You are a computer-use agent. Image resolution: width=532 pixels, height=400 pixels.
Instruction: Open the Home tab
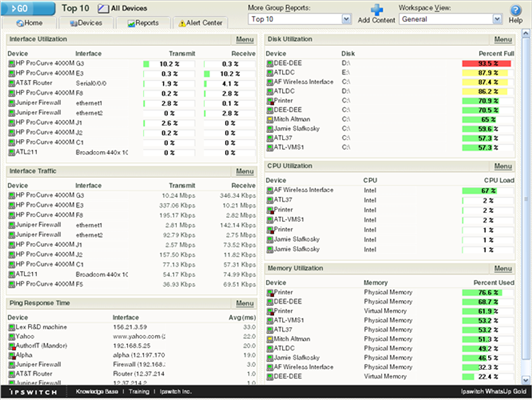[30, 23]
